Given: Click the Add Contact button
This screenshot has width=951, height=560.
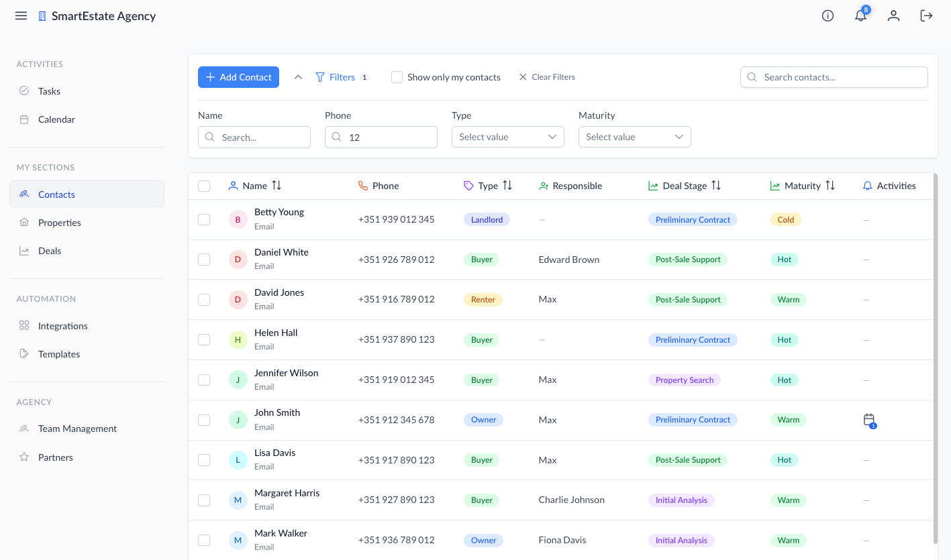Looking at the screenshot, I should point(238,77).
